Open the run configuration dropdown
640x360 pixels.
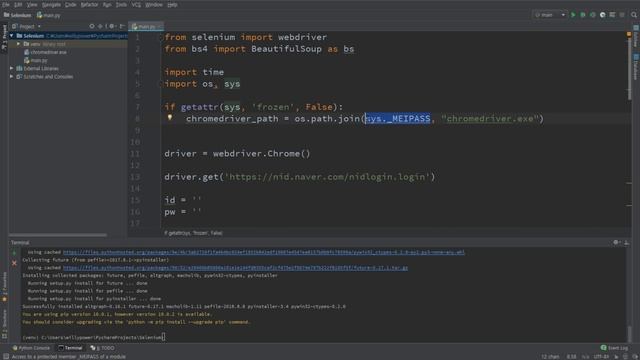pyautogui.click(x=550, y=15)
